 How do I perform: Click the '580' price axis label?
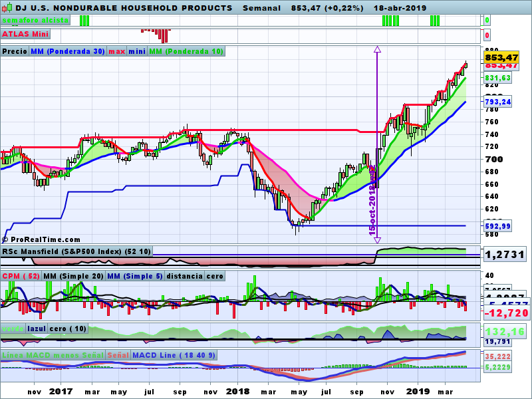click(x=491, y=234)
